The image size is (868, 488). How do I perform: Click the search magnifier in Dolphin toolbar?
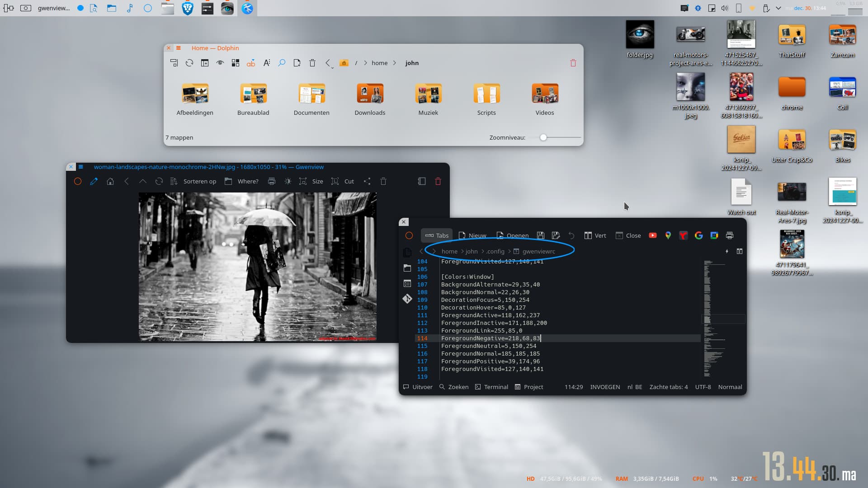282,63
